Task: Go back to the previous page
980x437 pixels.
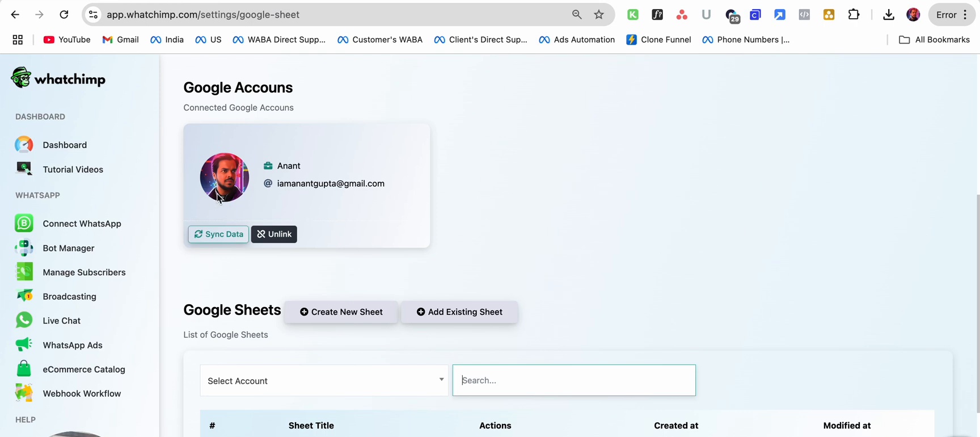Action: click(15, 15)
